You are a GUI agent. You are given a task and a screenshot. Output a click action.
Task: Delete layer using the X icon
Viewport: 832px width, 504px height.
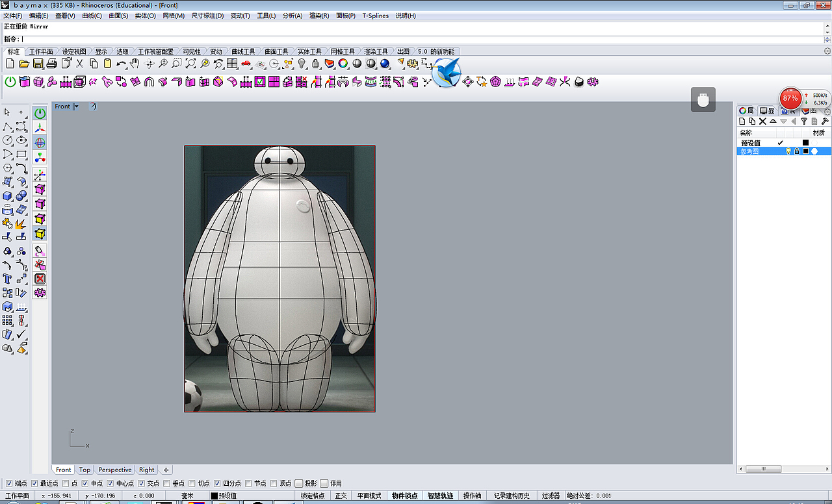pyautogui.click(x=762, y=121)
